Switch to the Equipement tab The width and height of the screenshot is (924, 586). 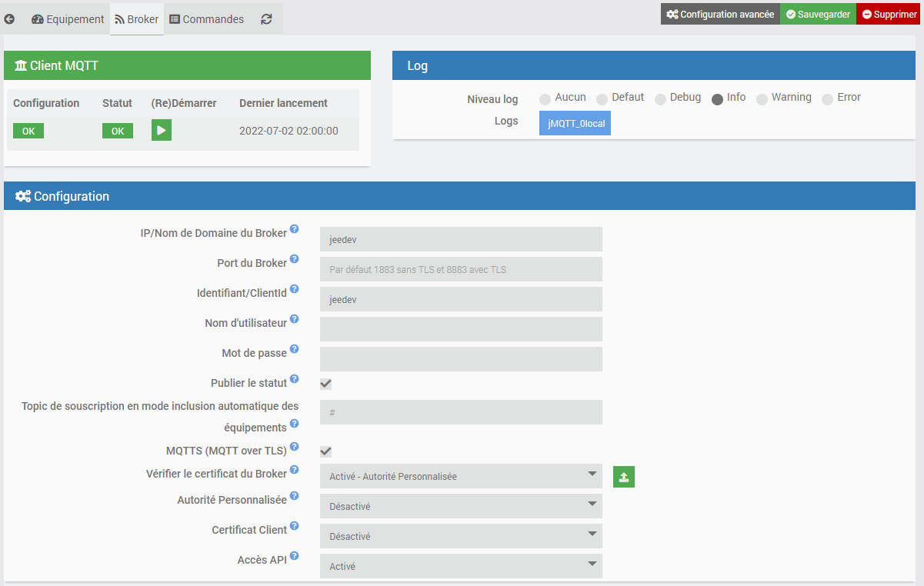click(x=68, y=19)
